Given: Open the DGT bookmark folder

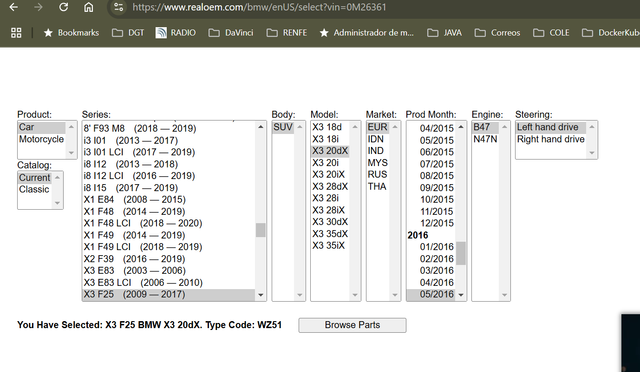Looking at the screenshot, I should (x=128, y=33).
